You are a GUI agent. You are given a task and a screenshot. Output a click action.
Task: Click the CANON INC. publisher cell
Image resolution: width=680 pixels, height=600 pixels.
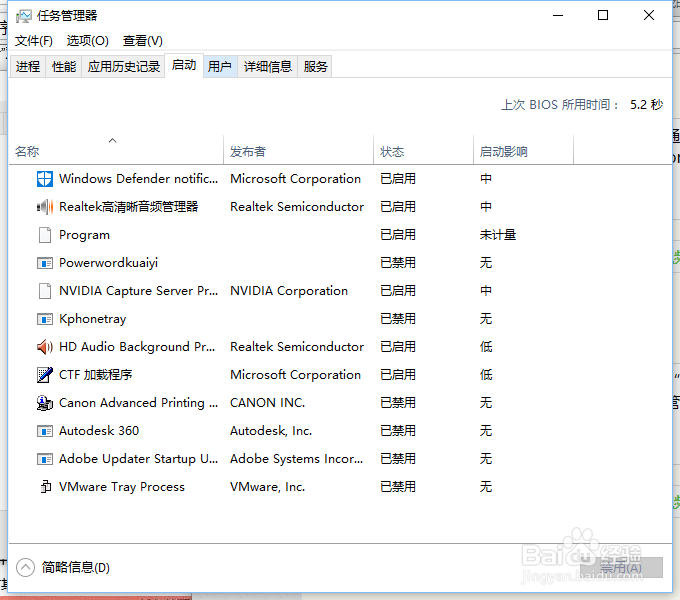(x=268, y=403)
